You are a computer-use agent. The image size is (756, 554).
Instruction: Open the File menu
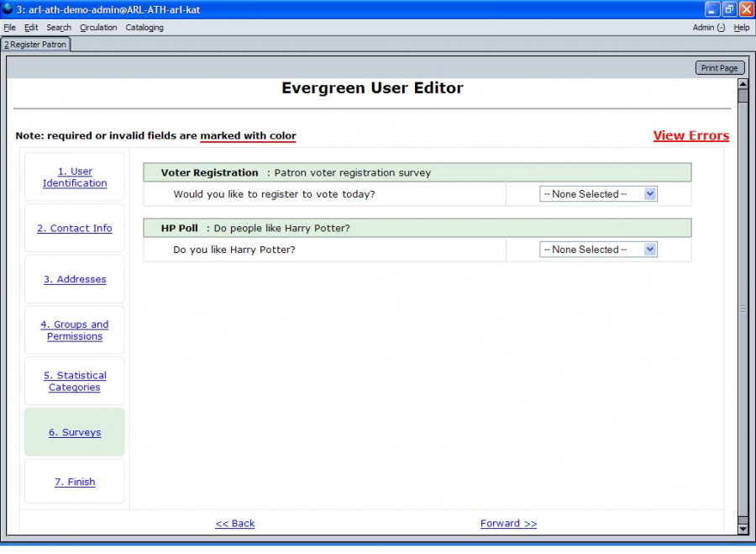(10, 28)
